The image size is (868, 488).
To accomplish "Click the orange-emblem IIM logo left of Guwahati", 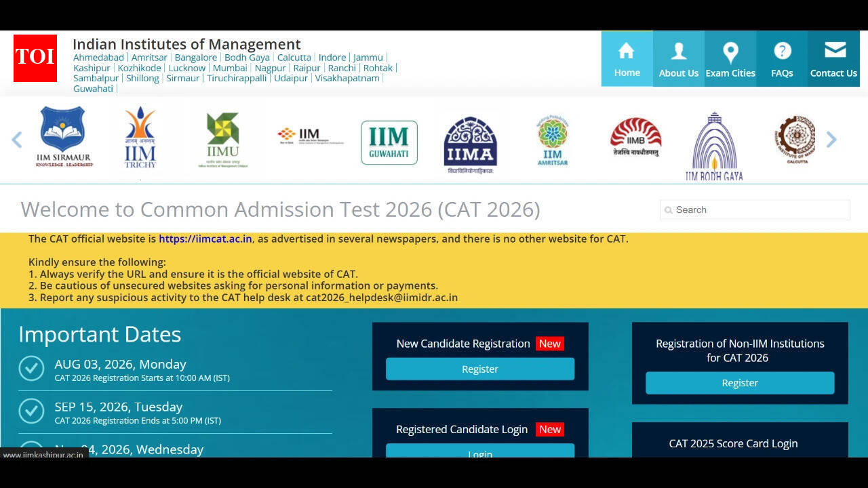I will (x=310, y=136).
